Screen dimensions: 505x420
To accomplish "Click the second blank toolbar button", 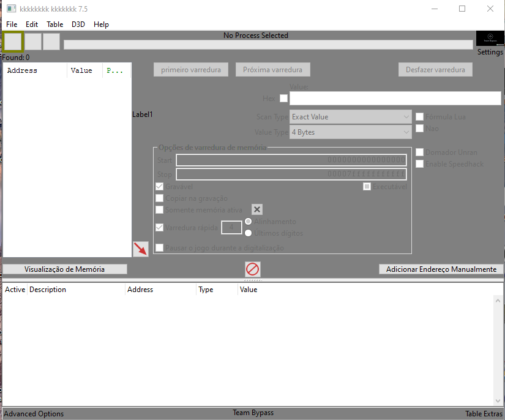I will (x=33, y=42).
